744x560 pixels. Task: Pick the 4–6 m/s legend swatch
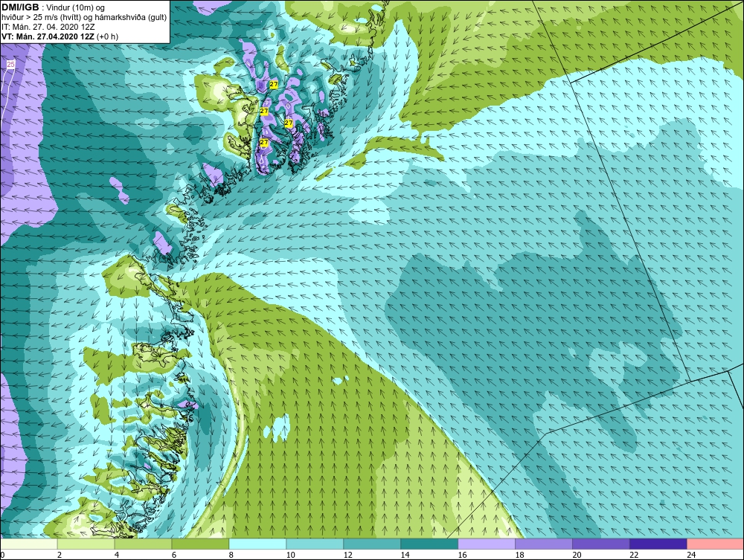pos(143,544)
